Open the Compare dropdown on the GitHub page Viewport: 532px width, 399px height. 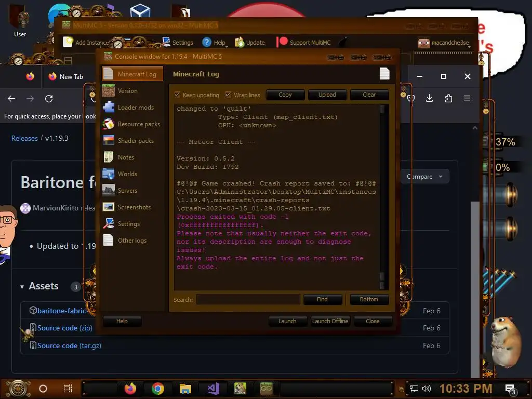[x=425, y=177]
